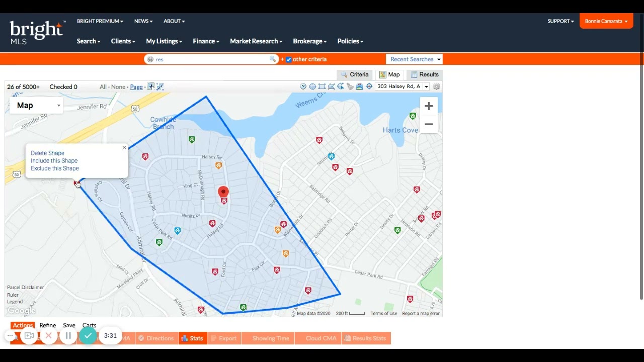Choose Delete Shape from popup
The height and width of the screenshot is (362, 644).
pyautogui.click(x=47, y=153)
